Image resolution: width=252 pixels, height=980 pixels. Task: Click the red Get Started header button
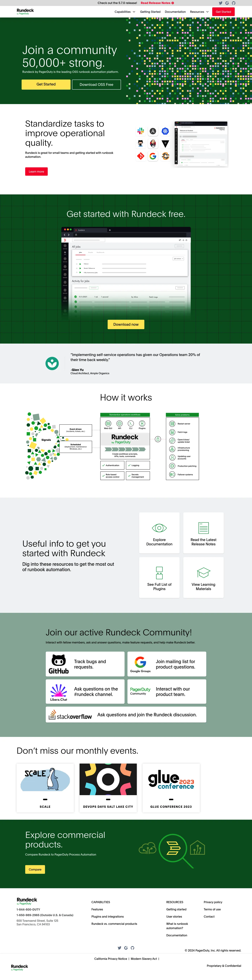point(223,12)
